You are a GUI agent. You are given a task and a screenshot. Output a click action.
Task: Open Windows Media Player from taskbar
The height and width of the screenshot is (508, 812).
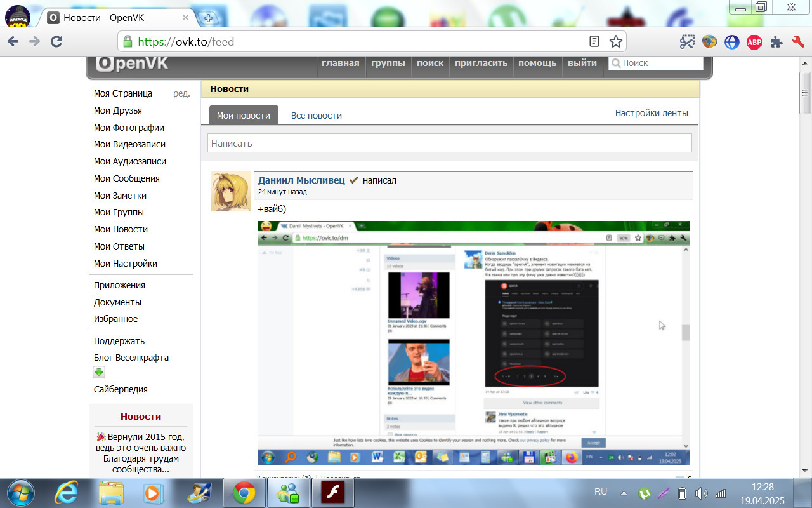152,493
